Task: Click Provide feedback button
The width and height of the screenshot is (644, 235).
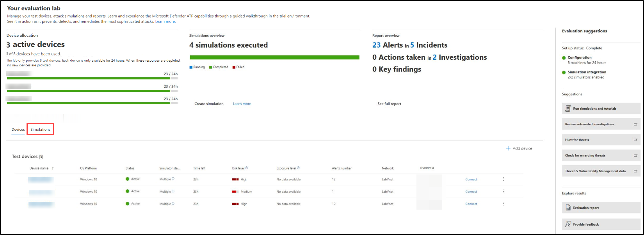Action: (x=601, y=224)
